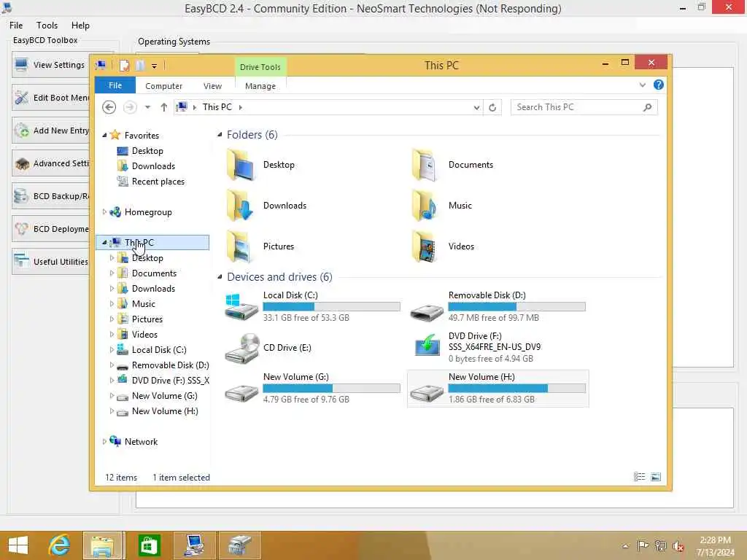Click the Up one level arrow
The width and height of the screenshot is (747, 560).
coord(164,107)
